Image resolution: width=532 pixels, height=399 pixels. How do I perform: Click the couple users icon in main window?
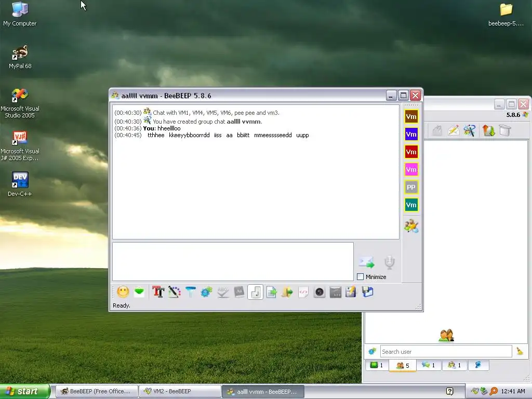(446, 335)
